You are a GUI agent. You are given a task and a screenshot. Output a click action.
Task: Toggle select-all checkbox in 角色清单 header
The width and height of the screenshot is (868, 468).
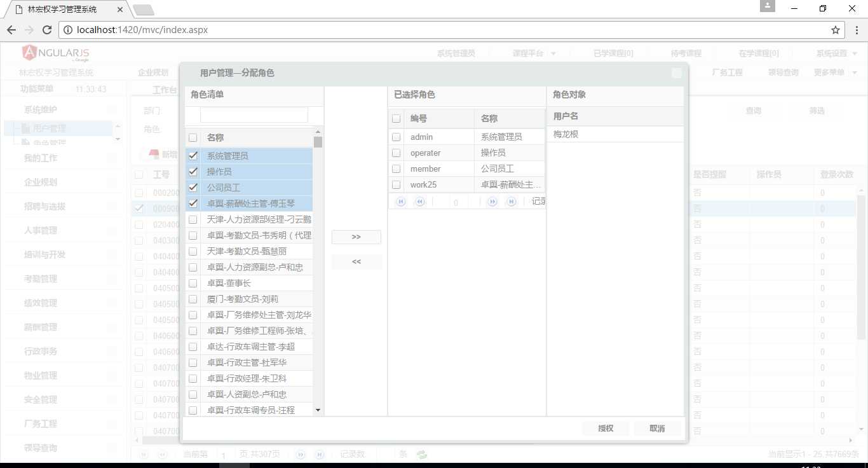click(193, 137)
